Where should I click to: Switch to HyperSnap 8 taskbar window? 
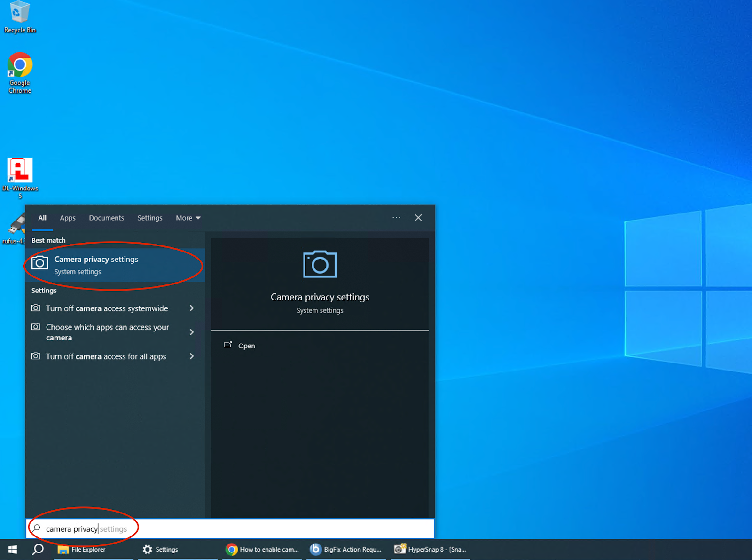click(430, 549)
